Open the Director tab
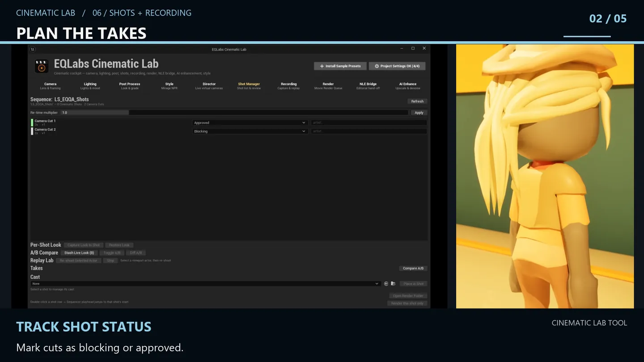 pyautogui.click(x=209, y=86)
